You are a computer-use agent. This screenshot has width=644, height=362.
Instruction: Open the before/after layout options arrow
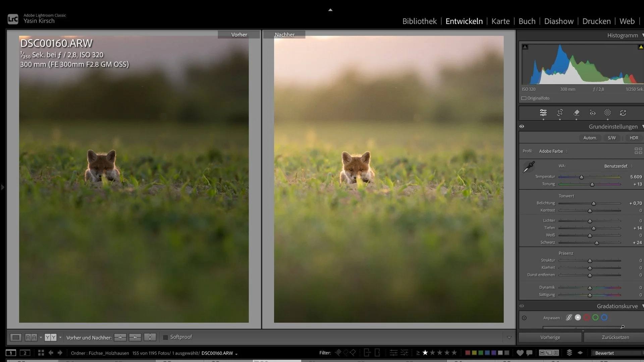60,337
